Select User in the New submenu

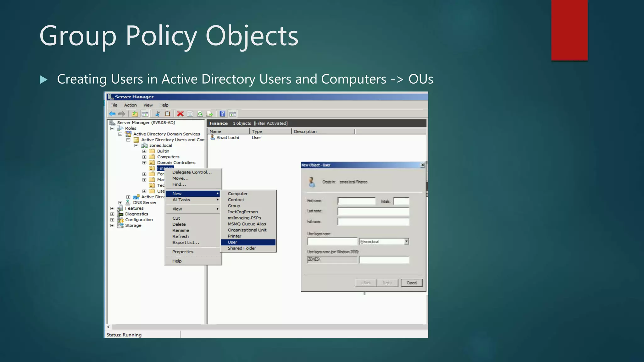248,242
